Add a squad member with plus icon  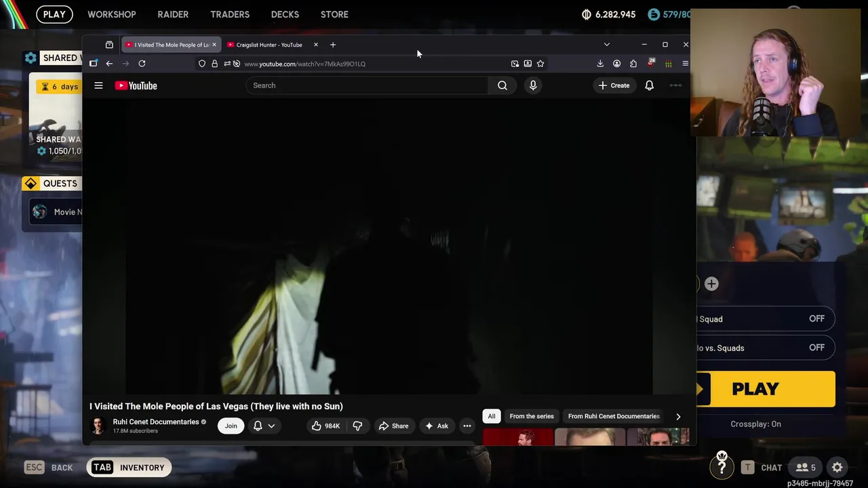pyautogui.click(x=711, y=284)
